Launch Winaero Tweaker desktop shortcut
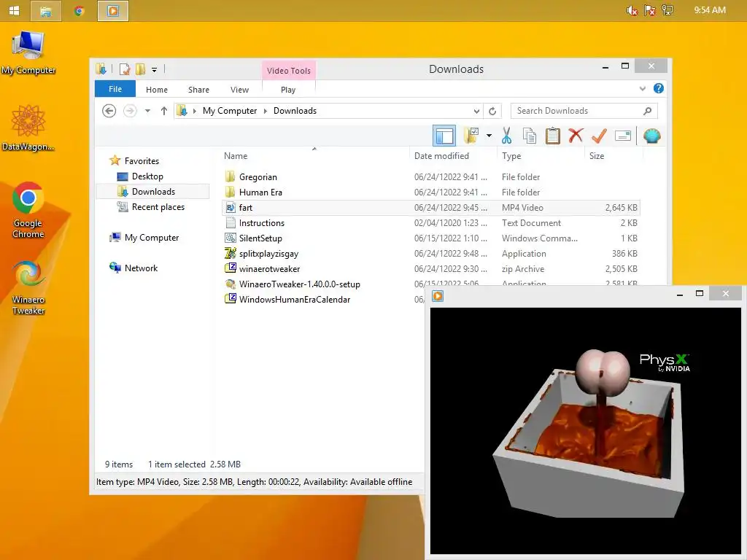Image resolution: width=747 pixels, height=560 pixels. click(28, 287)
